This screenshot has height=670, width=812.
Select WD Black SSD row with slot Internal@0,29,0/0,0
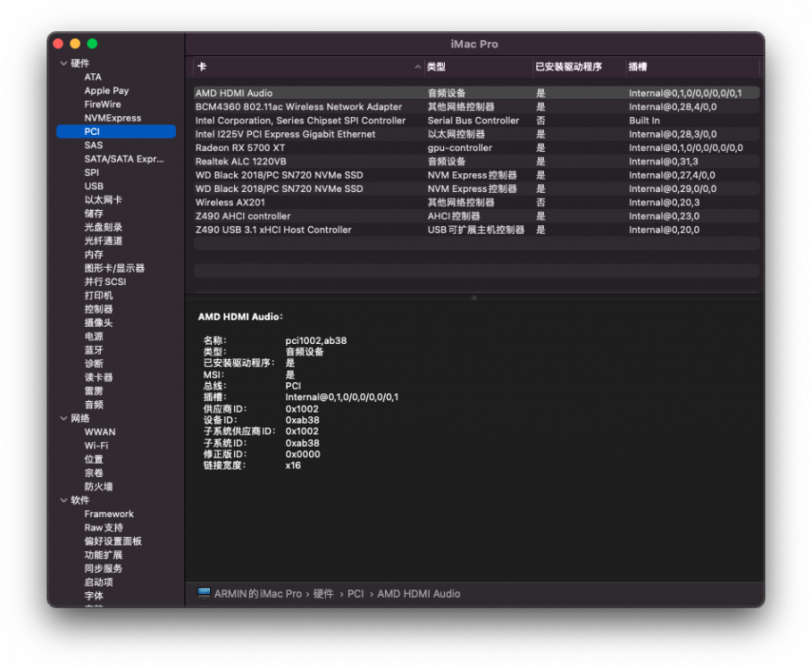pos(476,188)
